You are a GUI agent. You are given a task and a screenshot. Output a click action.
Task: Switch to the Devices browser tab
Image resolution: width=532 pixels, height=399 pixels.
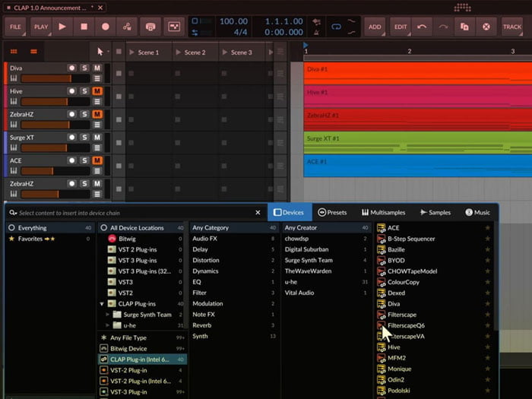tap(290, 212)
